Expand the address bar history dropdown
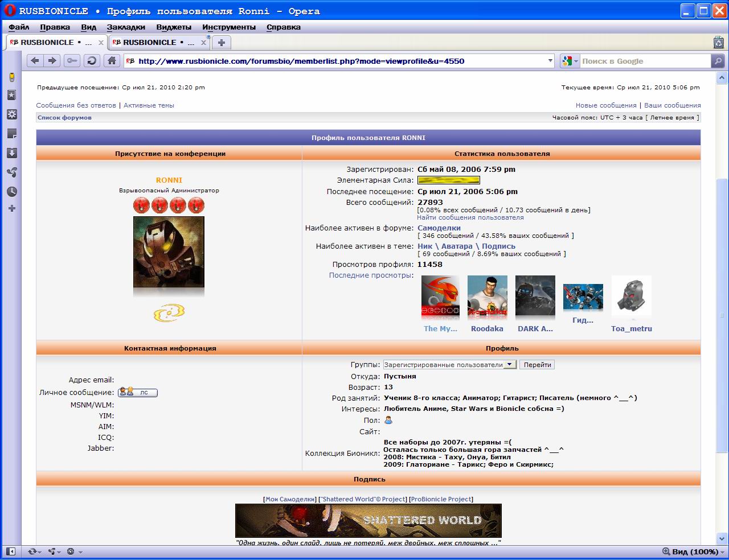The image size is (729, 560). click(x=550, y=61)
